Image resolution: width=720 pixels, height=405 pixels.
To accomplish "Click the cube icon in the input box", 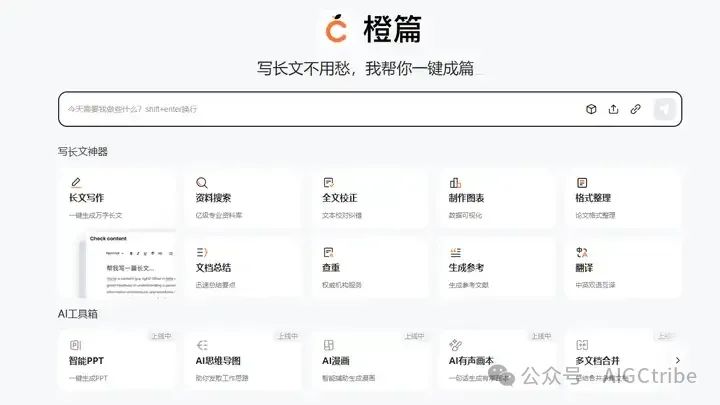I will [591, 109].
